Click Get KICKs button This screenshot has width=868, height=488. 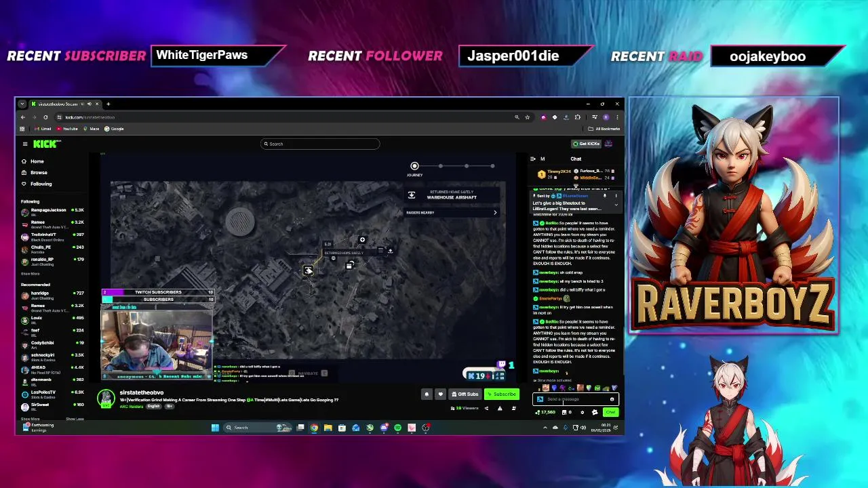pyautogui.click(x=586, y=144)
